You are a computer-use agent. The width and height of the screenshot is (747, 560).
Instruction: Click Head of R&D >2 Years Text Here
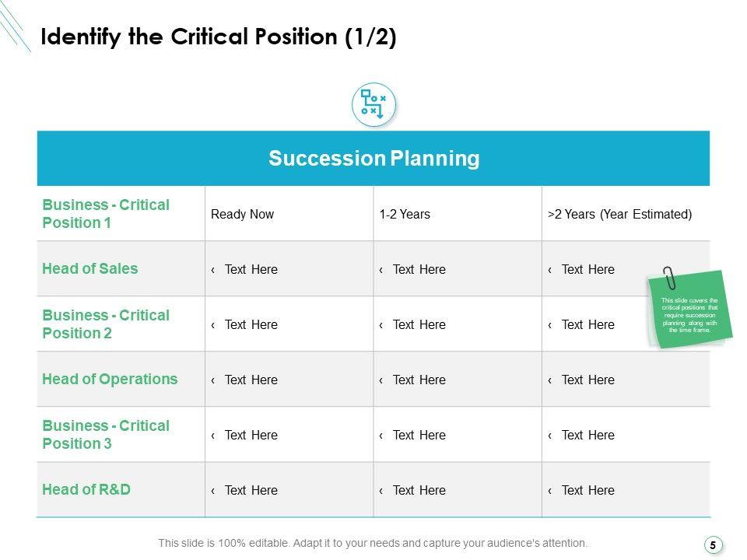587,490
